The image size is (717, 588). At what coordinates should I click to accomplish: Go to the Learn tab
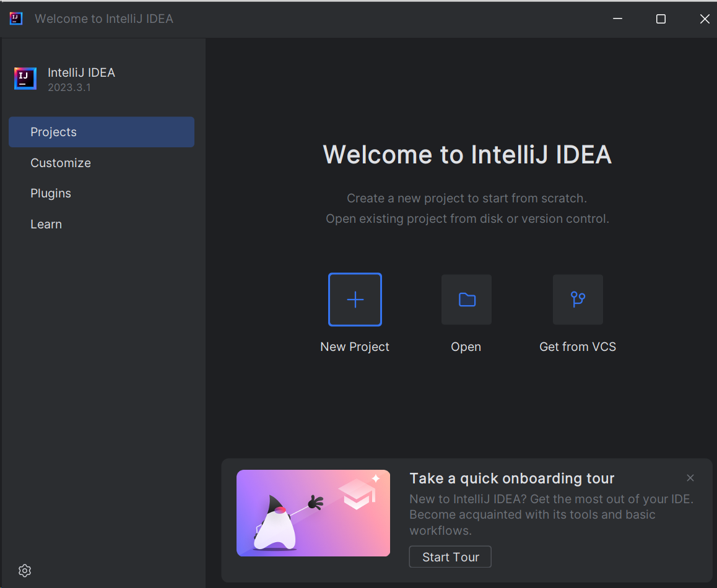click(102, 224)
